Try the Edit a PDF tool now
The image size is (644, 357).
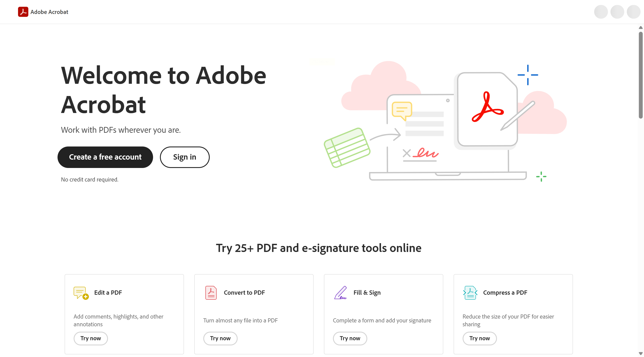click(x=91, y=339)
